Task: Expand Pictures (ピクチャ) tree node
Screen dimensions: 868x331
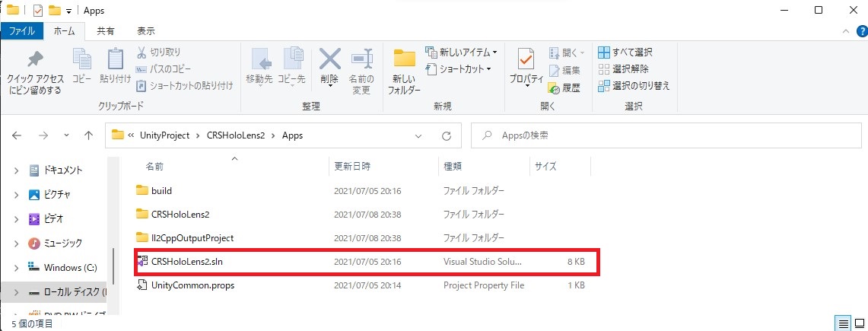Action: point(16,195)
